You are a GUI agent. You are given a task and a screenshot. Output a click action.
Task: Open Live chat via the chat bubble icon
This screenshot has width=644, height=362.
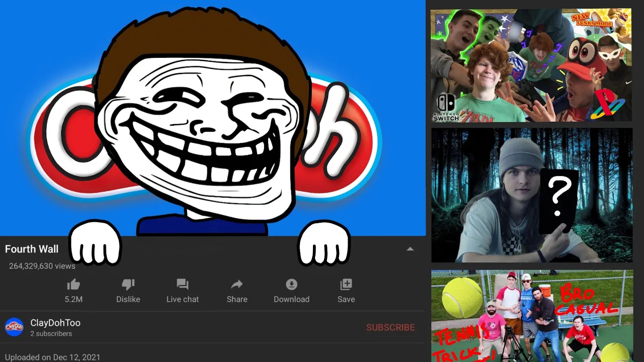click(x=183, y=285)
